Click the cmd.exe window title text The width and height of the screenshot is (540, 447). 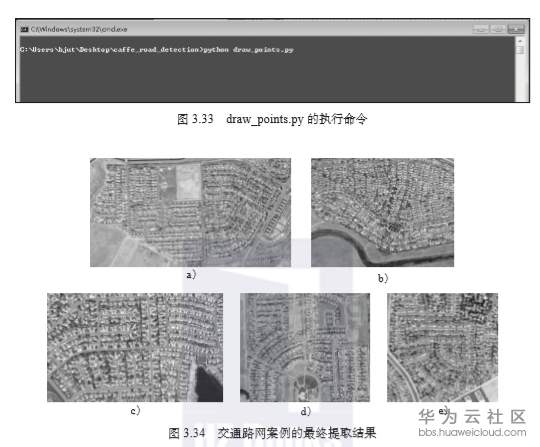pyautogui.click(x=79, y=29)
